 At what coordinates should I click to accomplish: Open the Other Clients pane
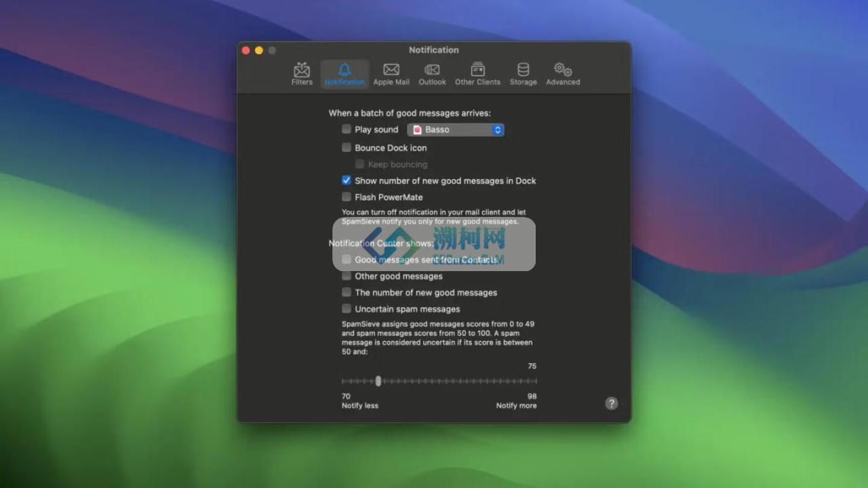pyautogui.click(x=477, y=74)
